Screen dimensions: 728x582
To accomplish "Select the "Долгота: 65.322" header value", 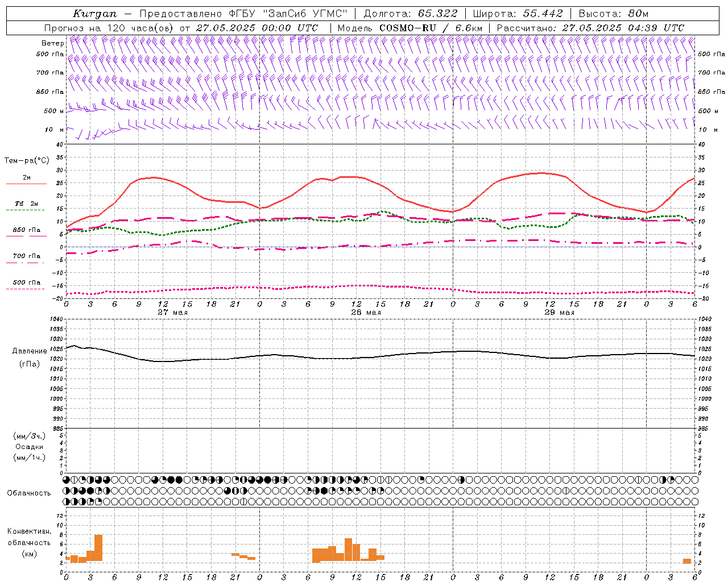I will pyautogui.click(x=410, y=14).
